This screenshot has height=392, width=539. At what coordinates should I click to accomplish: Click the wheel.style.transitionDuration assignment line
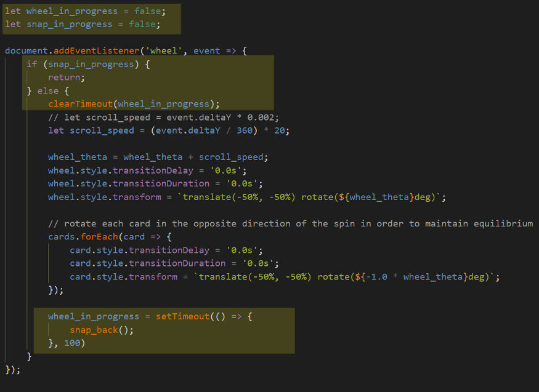(155, 183)
